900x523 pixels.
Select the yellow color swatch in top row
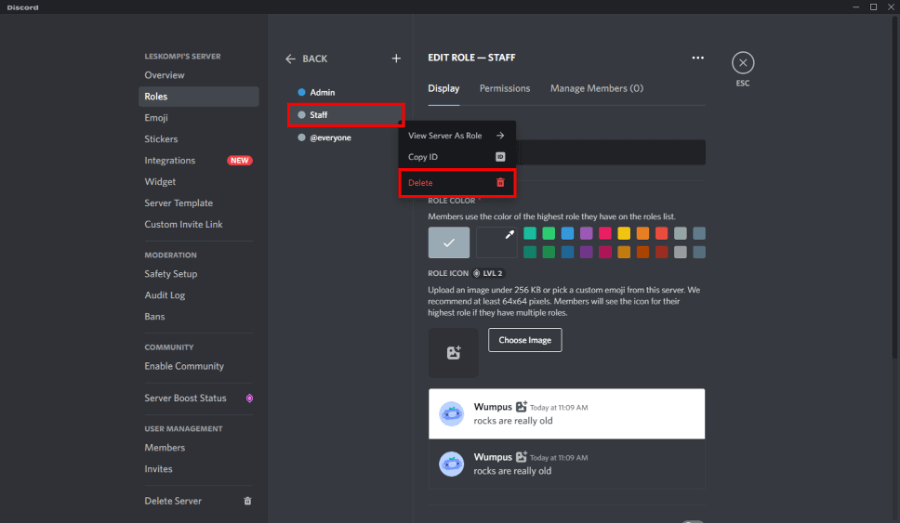(624, 233)
